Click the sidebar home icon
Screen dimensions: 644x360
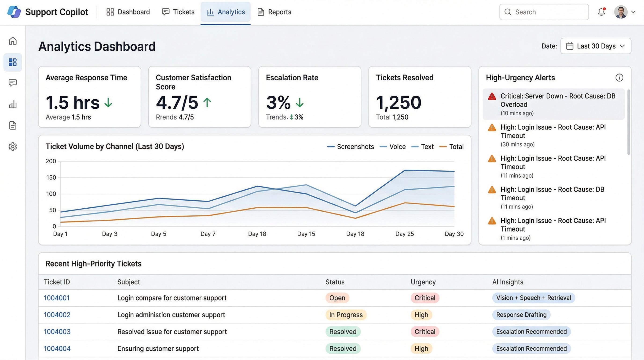(12, 41)
